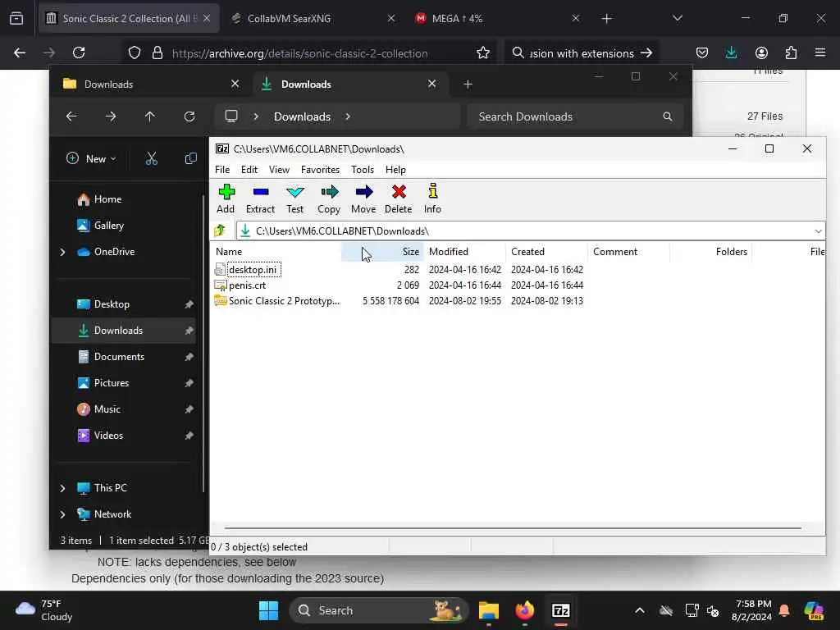Open the 7-Zip Tools menu

click(362, 169)
